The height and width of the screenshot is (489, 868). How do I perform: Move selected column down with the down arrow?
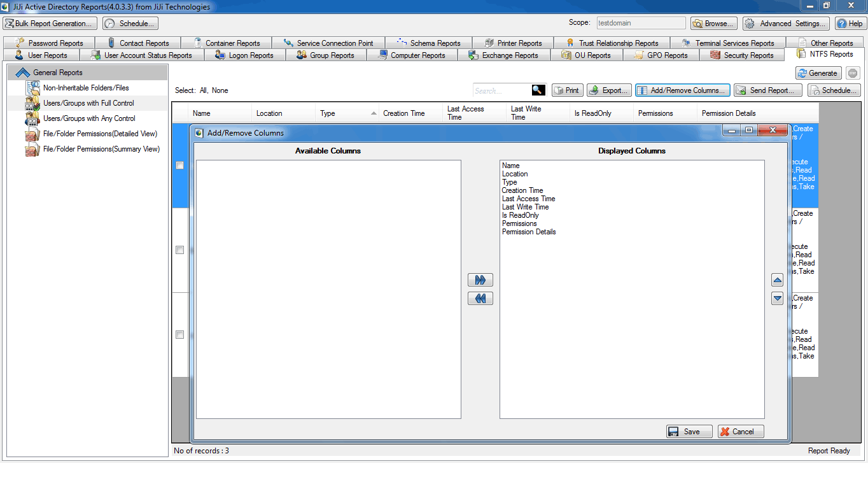(x=777, y=298)
